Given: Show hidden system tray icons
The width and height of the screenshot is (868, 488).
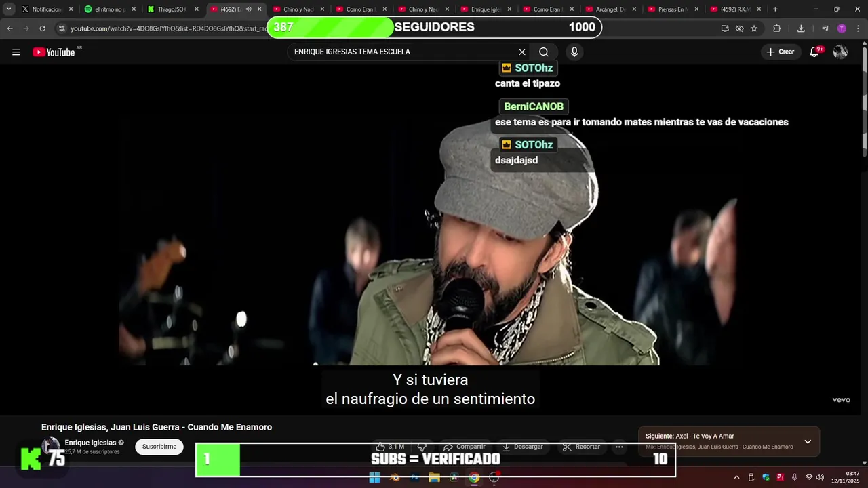Looking at the screenshot, I should pos(736,478).
